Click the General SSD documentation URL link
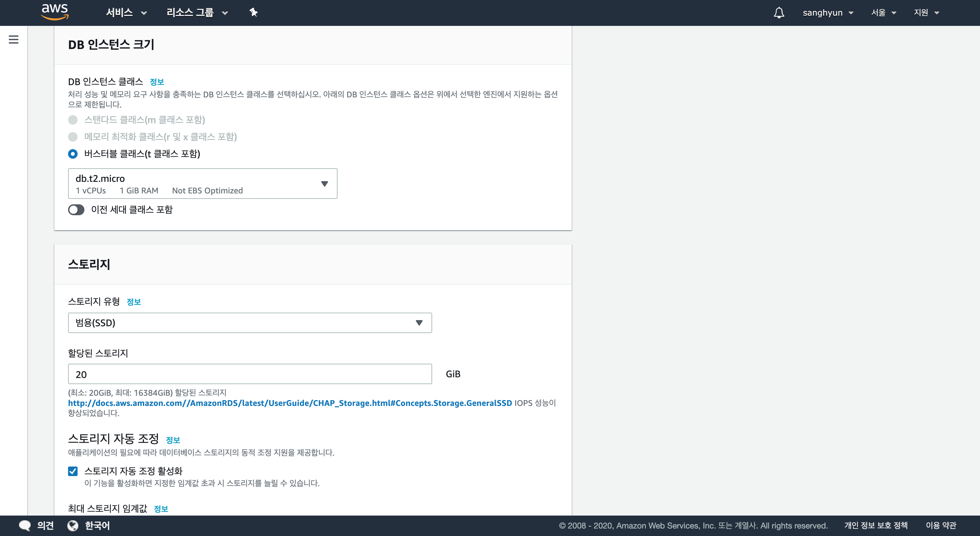This screenshot has height=536, width=980. coord(290,403)
